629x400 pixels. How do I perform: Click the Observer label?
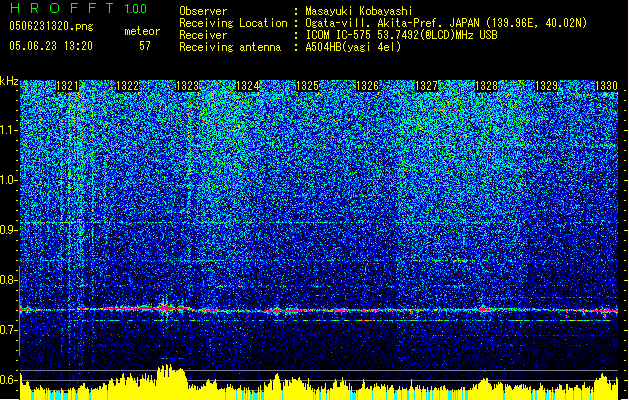(203, 11)
